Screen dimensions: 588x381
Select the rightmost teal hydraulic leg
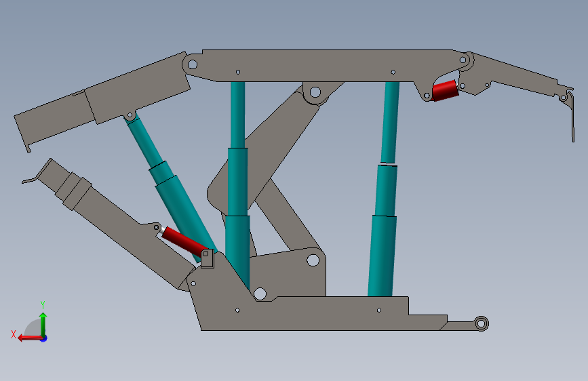[x=384, y=189]
